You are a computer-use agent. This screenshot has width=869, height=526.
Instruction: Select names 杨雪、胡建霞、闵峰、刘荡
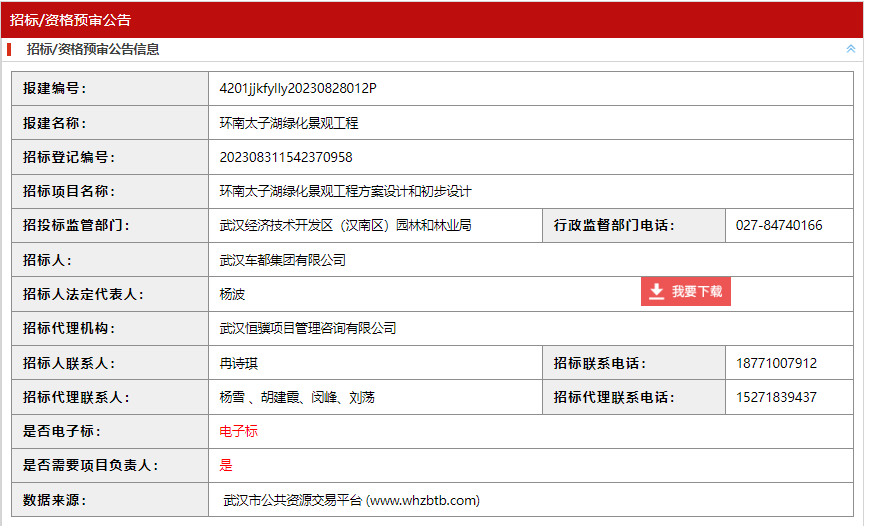click(297, 397)
